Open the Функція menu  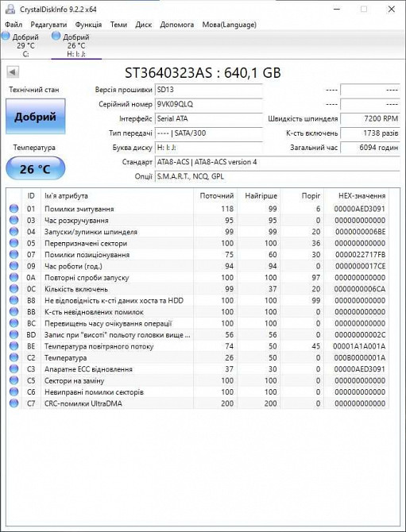coord(88,25)
